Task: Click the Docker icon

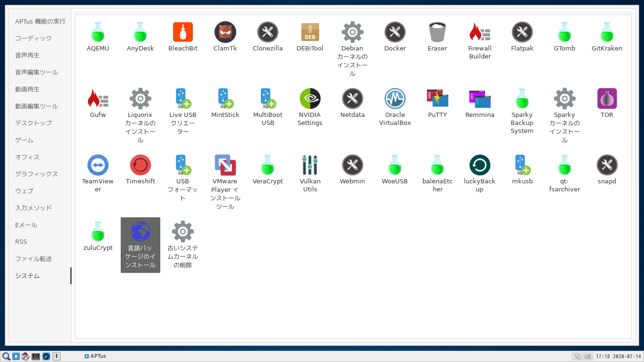Action: (x=395, y=32)
